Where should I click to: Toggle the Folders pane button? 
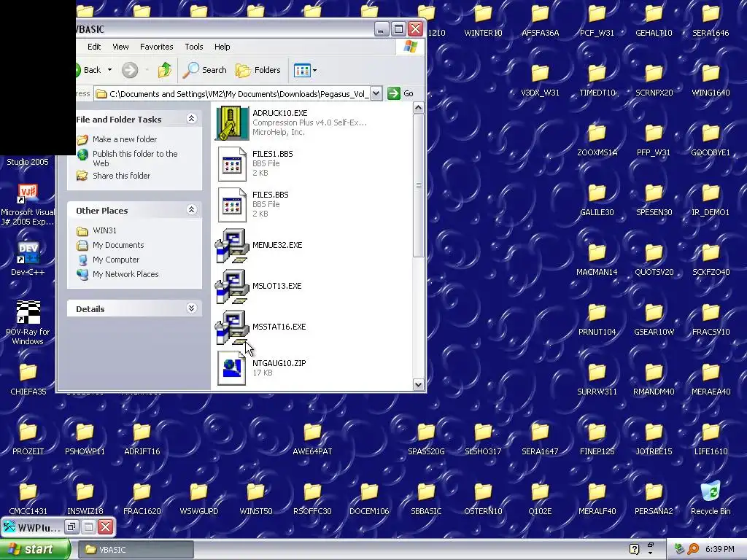click(259, 70)
